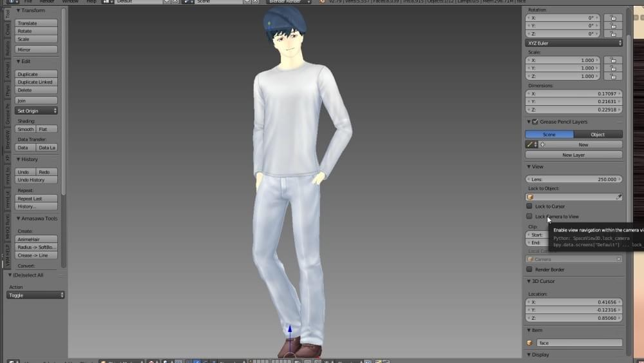Image resolution: width=644 pixels, height=363 pixels.
Task: Click the blue Z-axis manipulator arrow
Action: click(290, 329)
